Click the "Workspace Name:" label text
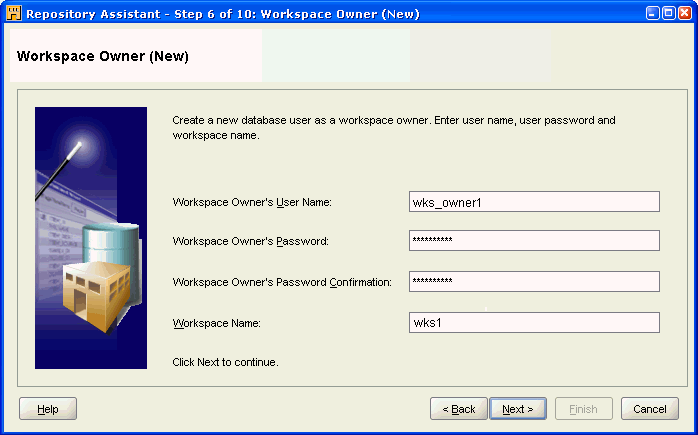 217,323
